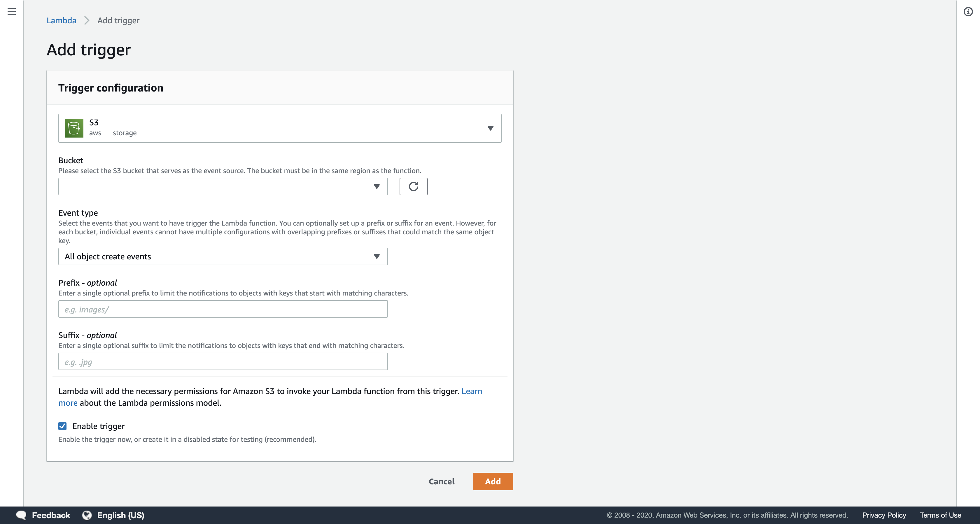Click the Feedback speech bubble icon
The width and height of the screenshot is (980, 524).
(21, 515)
